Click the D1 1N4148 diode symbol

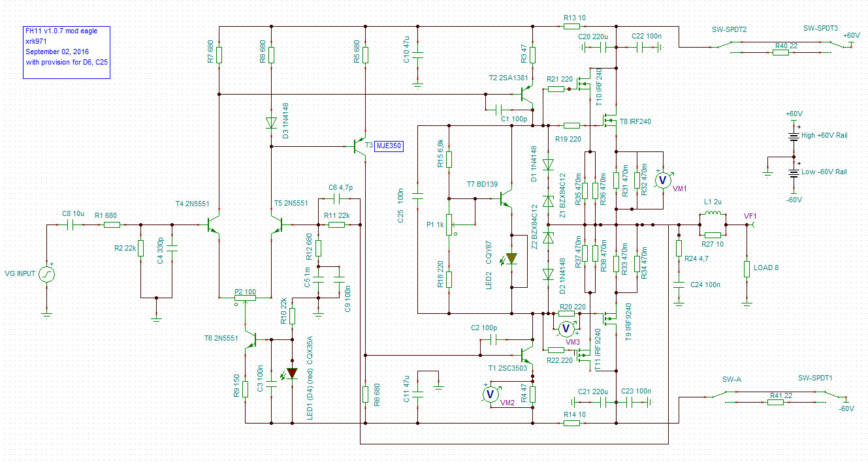tap(548, 164)
